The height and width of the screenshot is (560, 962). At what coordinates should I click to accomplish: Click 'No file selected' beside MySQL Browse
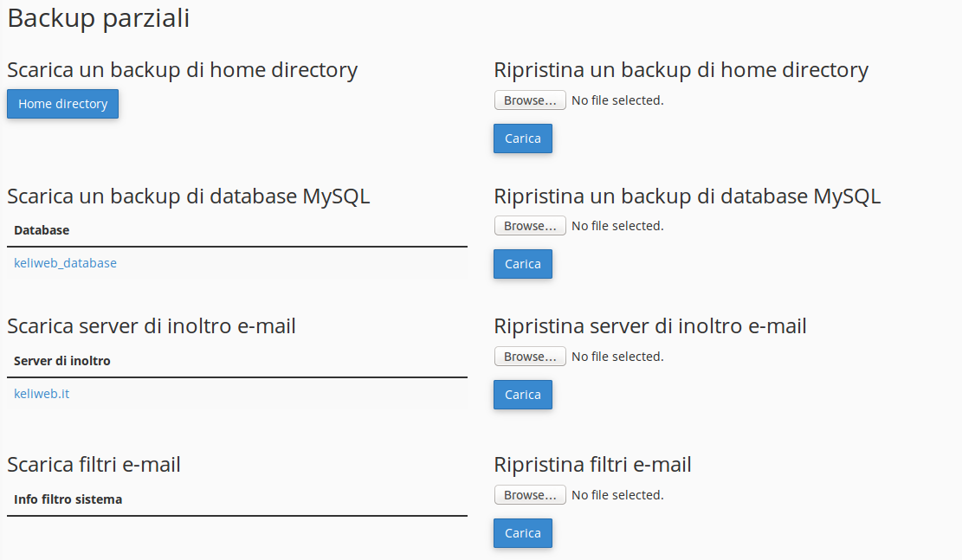point(618,226)
